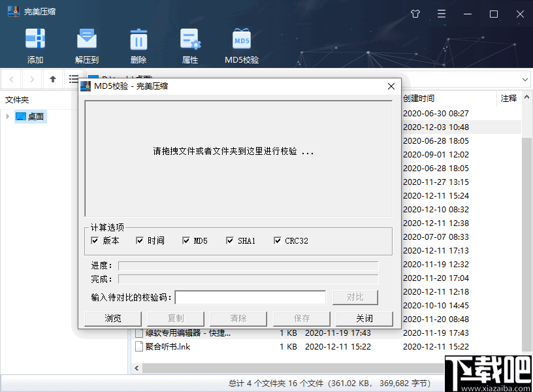Open the MD5校验 toolbar icon
The image size is (533, 392).
242,38
